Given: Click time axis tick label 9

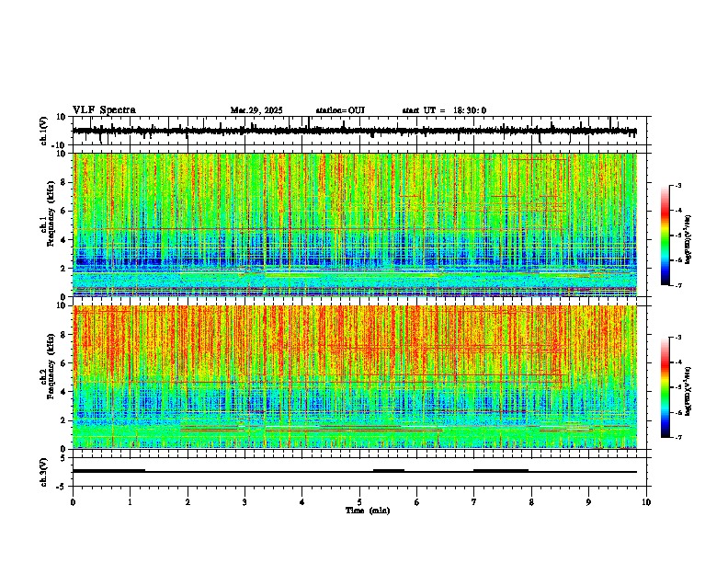Looking at the screenshot, I should pyautogui.click(x=588, y=502).
